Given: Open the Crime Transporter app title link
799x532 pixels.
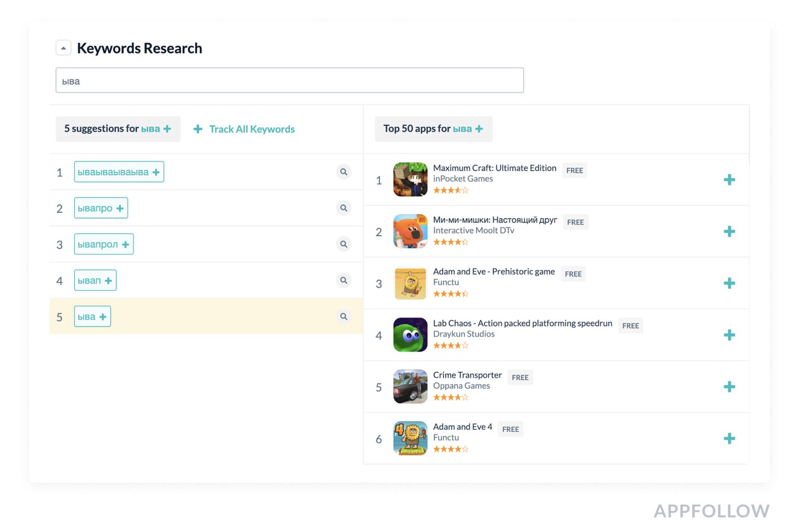Looking at the screenshot, I should [467, 375].
